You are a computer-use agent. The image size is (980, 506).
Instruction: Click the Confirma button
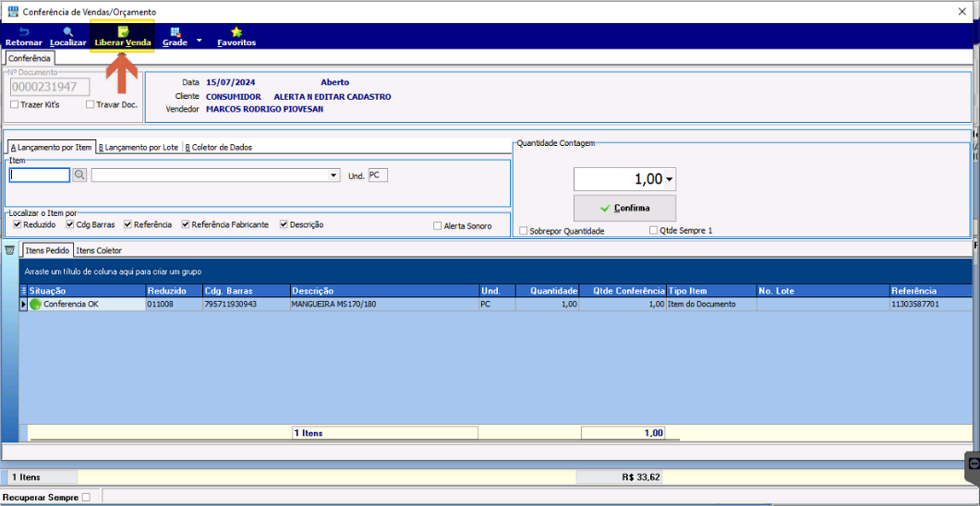[x=625, y=208]
